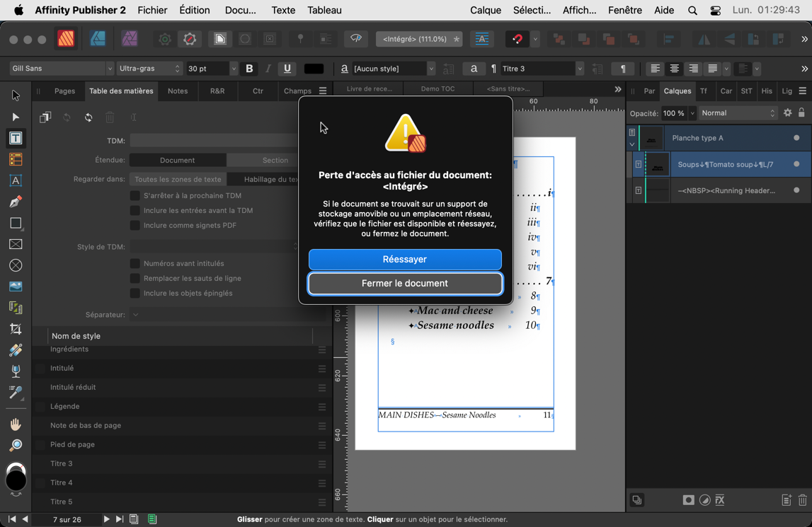The image size is (812, 527).
Task: Select the Crop tool
Action: coord(16,329)
